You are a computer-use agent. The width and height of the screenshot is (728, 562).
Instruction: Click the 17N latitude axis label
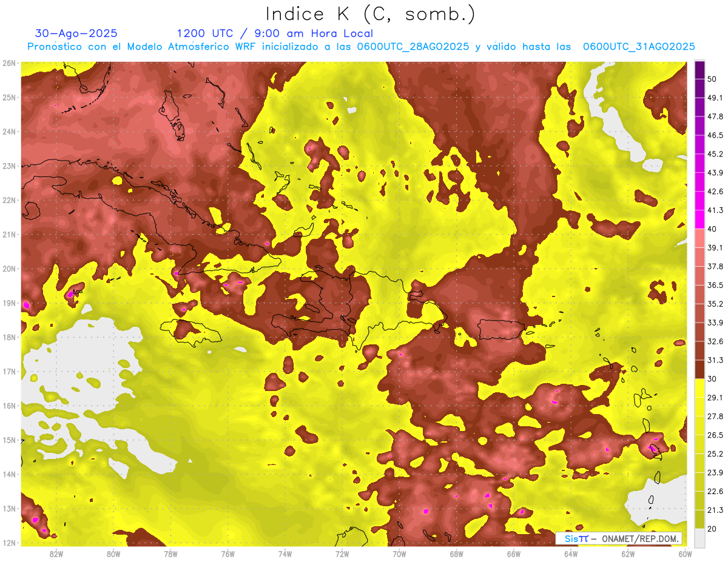coord(8,371)
